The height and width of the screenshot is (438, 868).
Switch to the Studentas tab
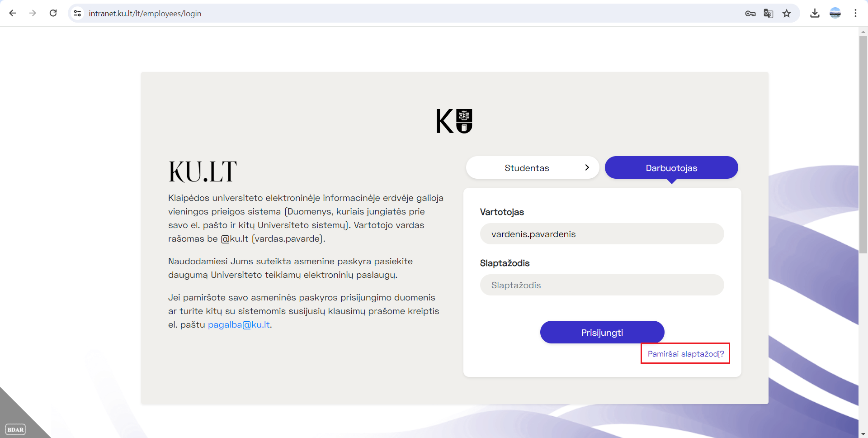[527, 168]
